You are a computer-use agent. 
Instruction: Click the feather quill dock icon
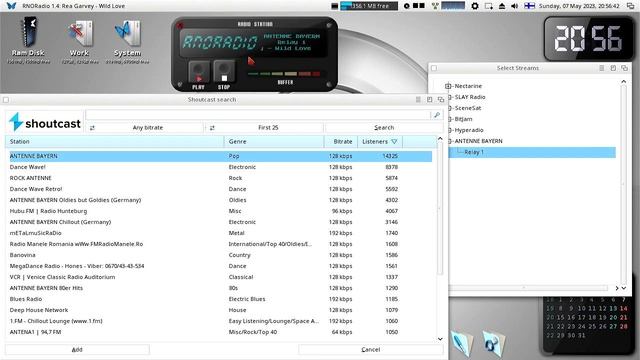(463, 344)
